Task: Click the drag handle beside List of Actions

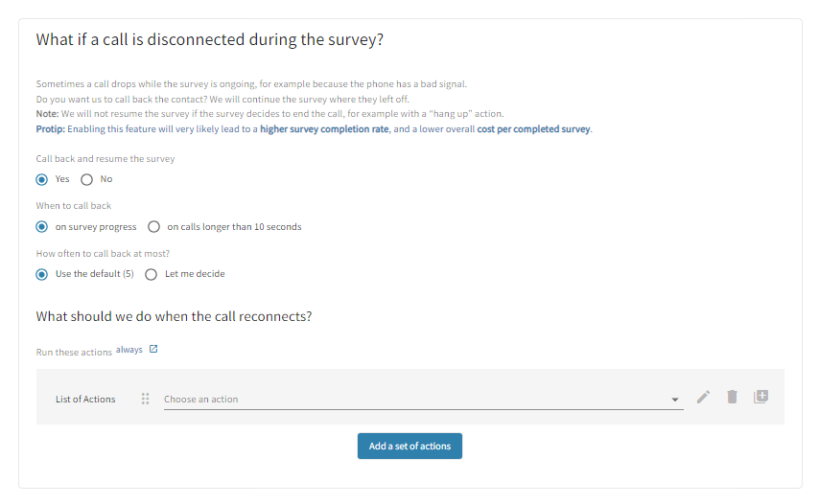Action: tap(146, 399)
